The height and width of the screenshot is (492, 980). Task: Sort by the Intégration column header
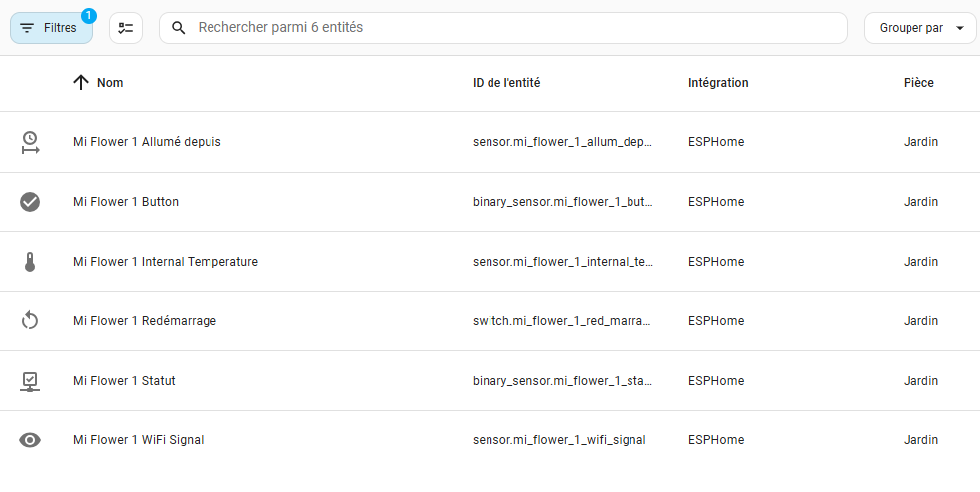[x=718, y=83]
